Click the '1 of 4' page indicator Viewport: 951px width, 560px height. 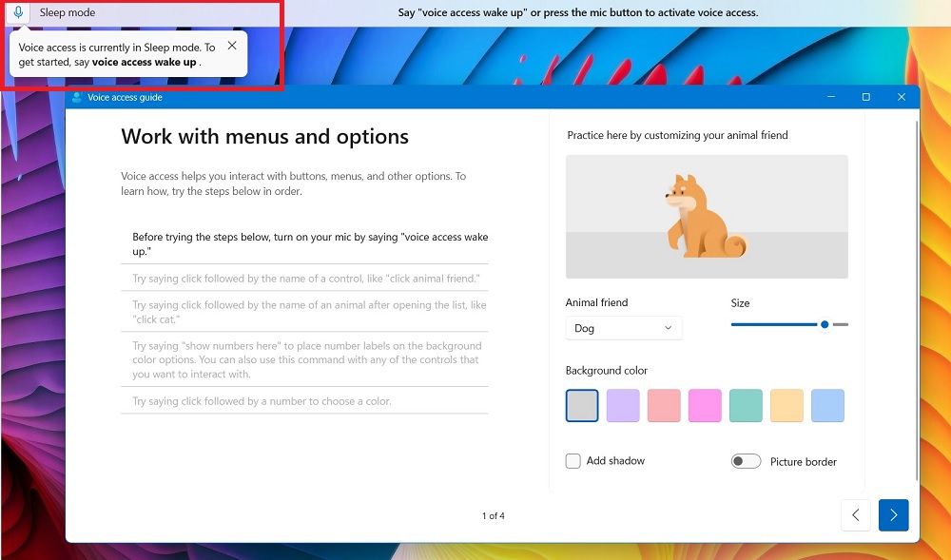(x=493, y=515)
